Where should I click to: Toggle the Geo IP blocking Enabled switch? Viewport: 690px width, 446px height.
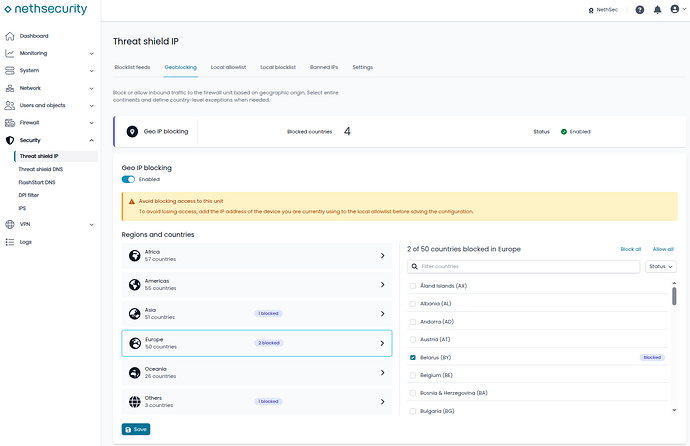click(128, 179)
